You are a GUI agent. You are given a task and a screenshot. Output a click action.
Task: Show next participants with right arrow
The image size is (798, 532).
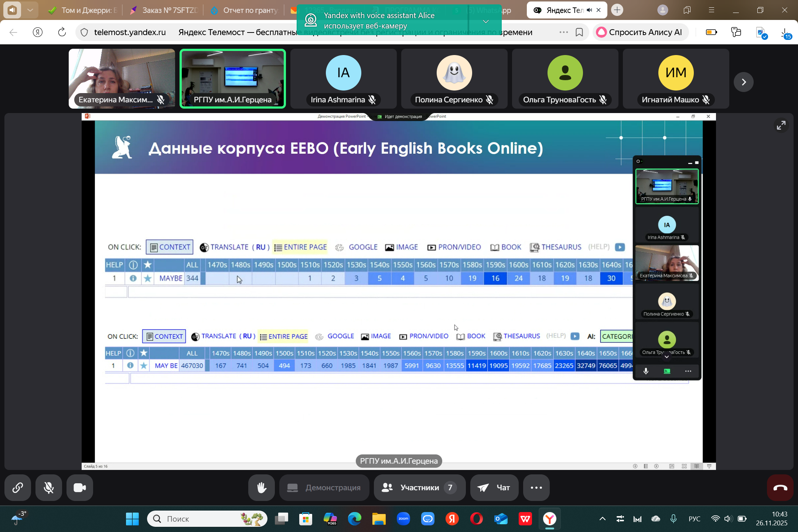pos(744,82)
